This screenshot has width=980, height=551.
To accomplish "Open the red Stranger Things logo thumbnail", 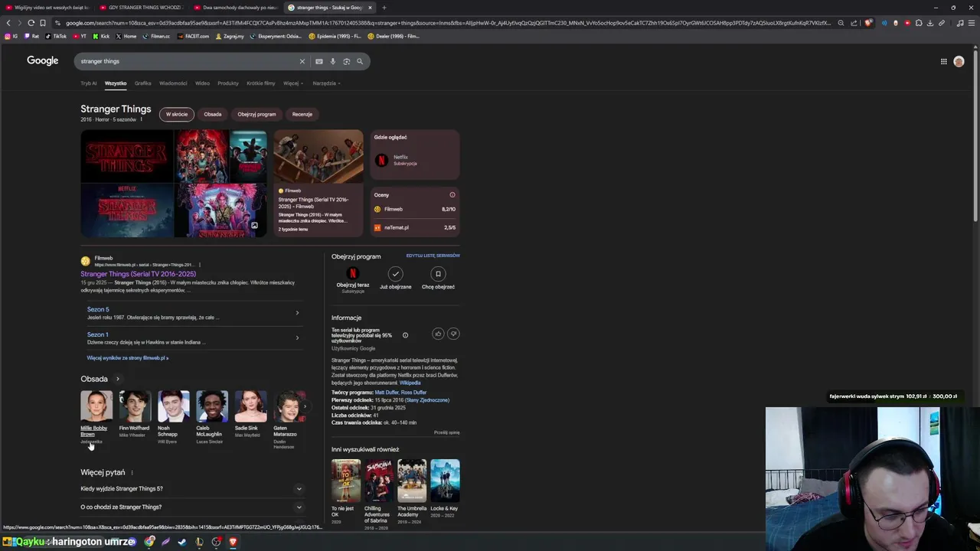I will click(x=127, y=156).
